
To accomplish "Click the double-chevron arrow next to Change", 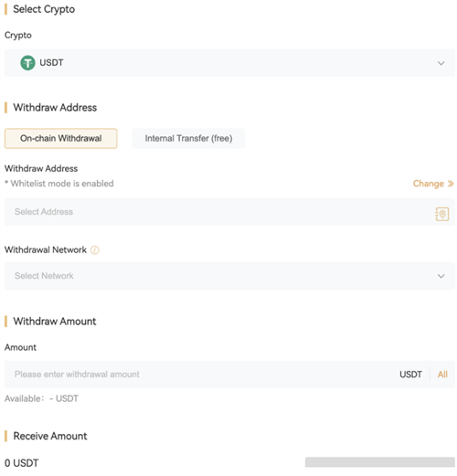I will 451,184.
